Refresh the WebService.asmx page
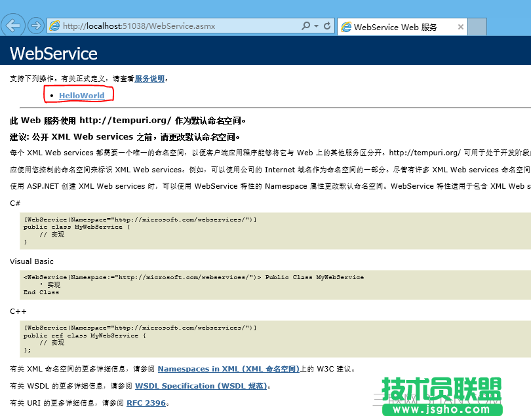531x420 pixels. point(328,26)
